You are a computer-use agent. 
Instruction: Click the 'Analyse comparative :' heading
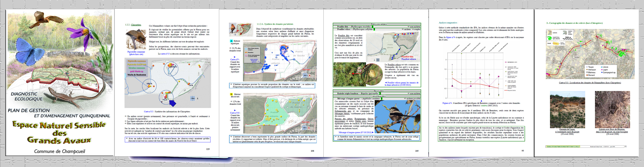point(448,23)
